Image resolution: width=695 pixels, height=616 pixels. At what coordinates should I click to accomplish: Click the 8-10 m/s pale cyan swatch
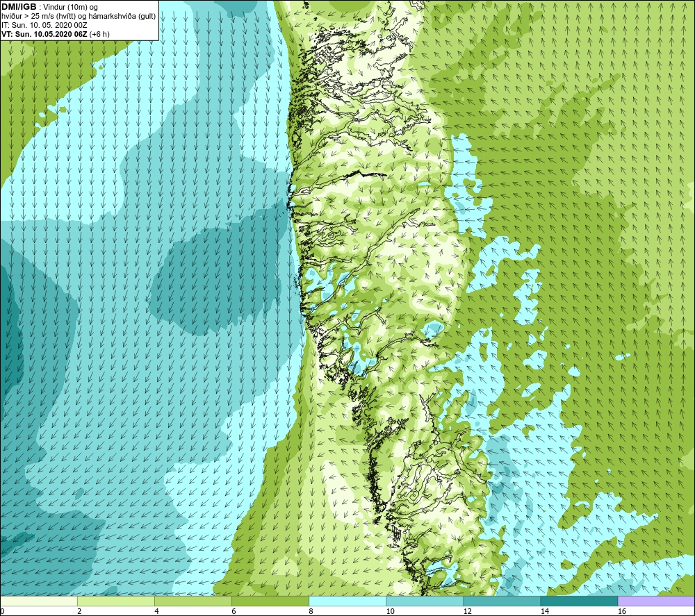click(347, 601)
